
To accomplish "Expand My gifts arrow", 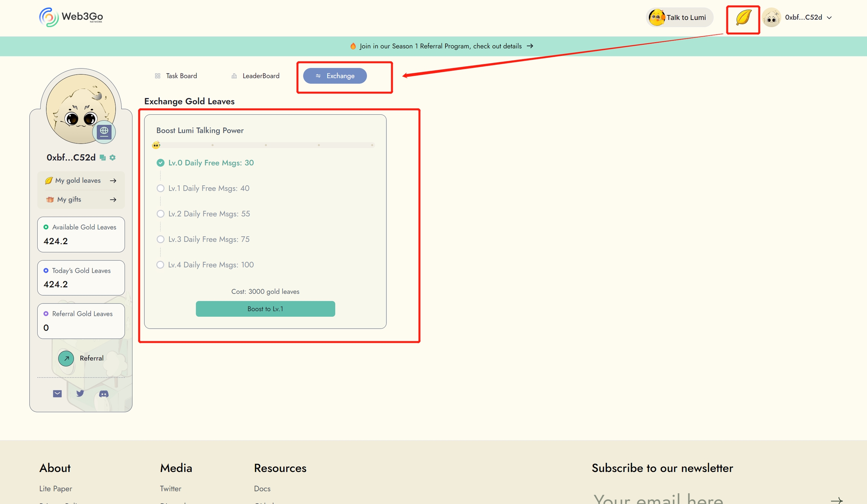I will click(113, 200).
